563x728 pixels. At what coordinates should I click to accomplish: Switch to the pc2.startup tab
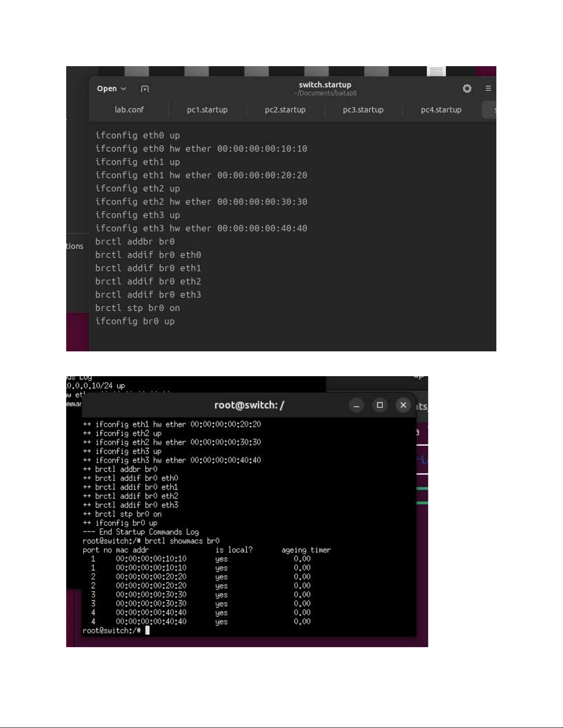click(x=285, y=110)
